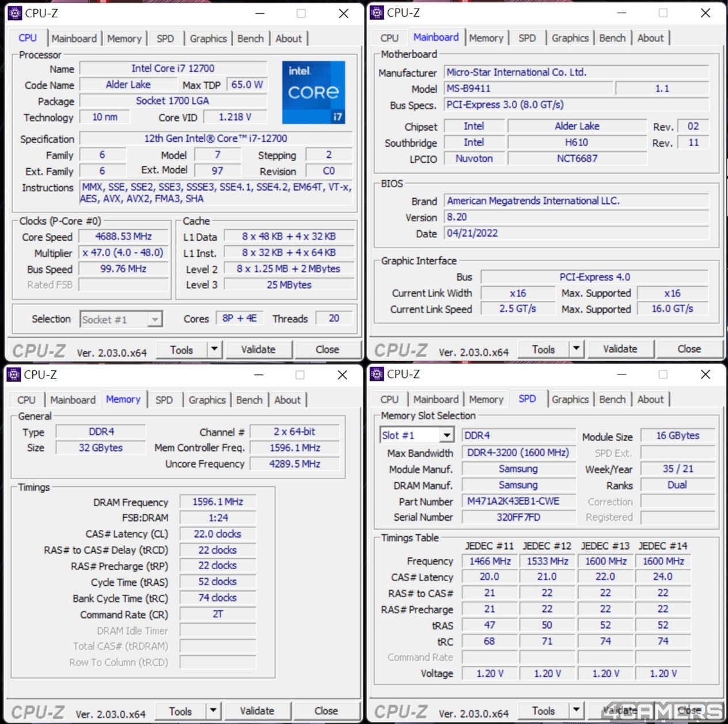Image resolution: width=728 pixels, height=724 pixels.
Task: Click the Close button in the Memory window
Action: coord(326,711)
